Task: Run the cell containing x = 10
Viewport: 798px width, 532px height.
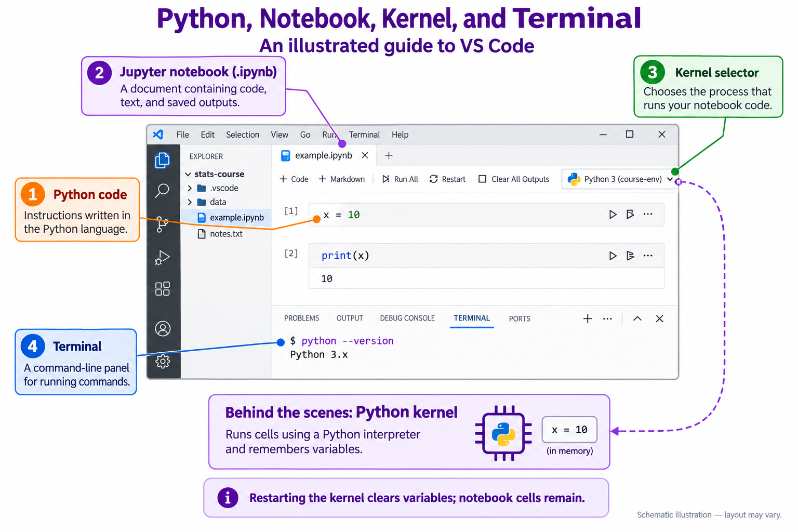Action: [x=613, y=215]
